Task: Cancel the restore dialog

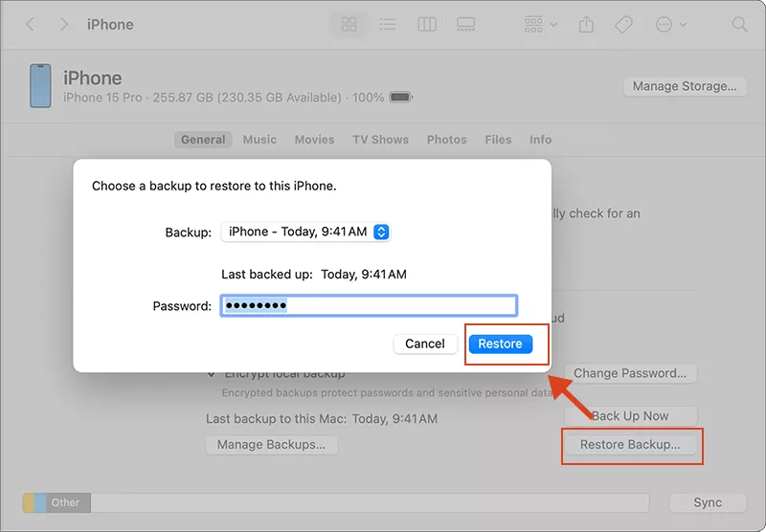Action: point(425,344)
